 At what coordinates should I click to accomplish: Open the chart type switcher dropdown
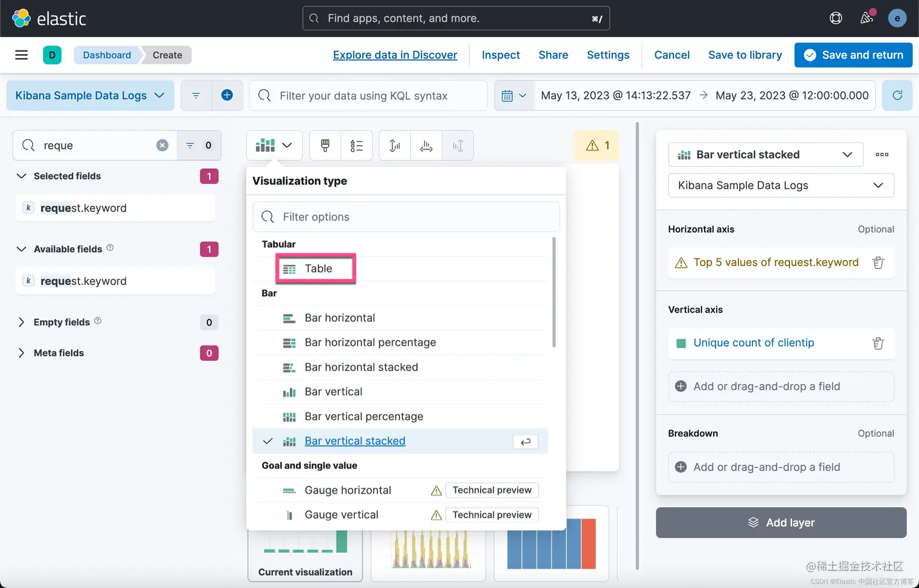tap(274, 145)
